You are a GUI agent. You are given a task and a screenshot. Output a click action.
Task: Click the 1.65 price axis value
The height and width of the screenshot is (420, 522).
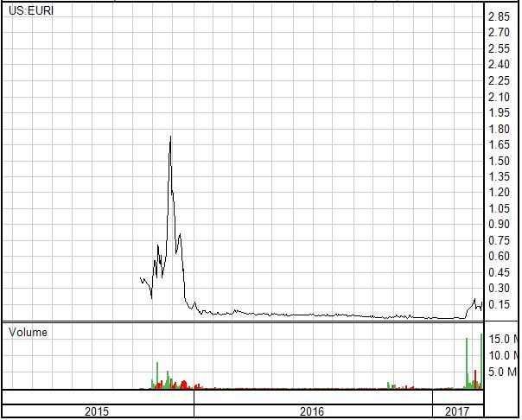[x=499, y=145]
